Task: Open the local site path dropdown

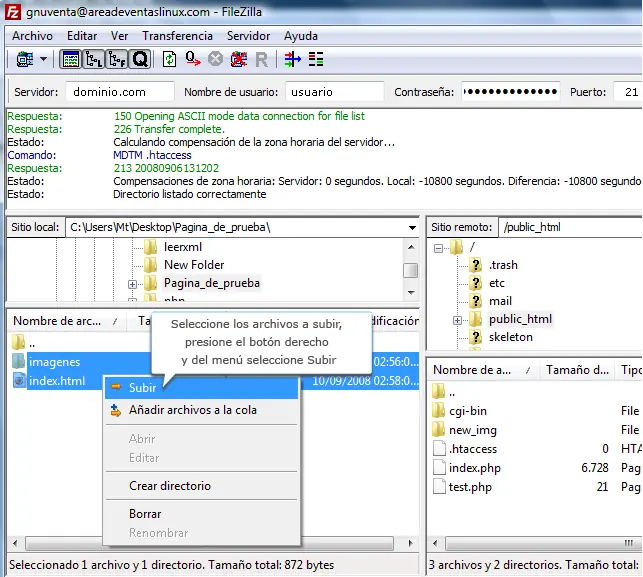Action: pyautogui.click(x=412, y=227)
